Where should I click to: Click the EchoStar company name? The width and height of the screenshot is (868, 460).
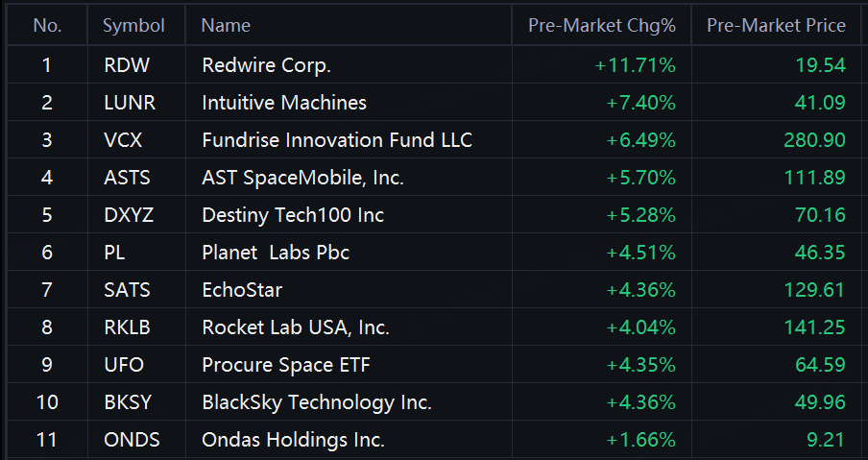click(x=242, y=289)
